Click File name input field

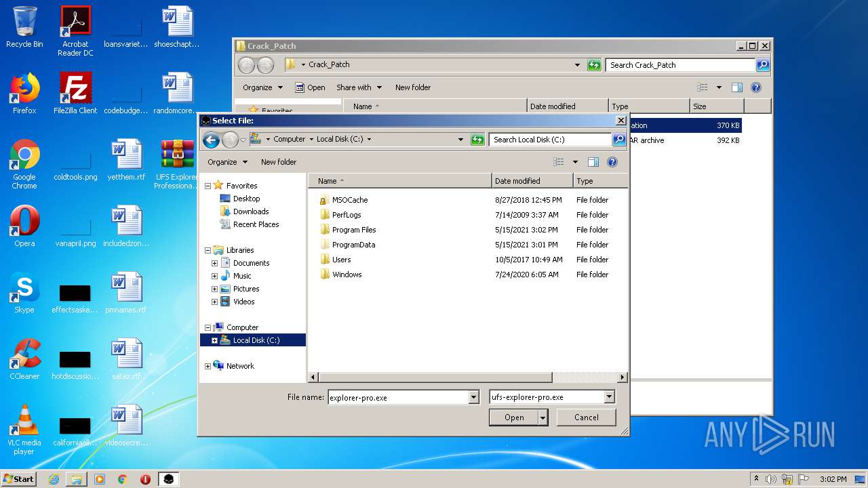point(398,398)
